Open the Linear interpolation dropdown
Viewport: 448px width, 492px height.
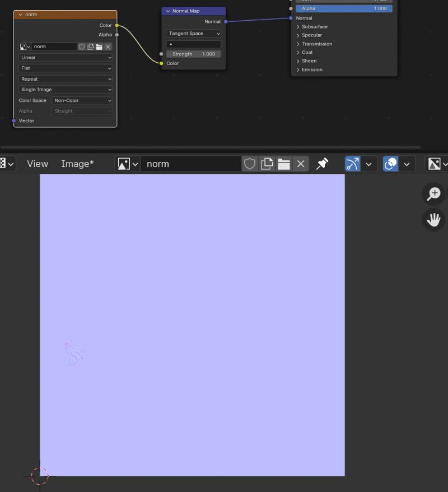coord(65,57)
